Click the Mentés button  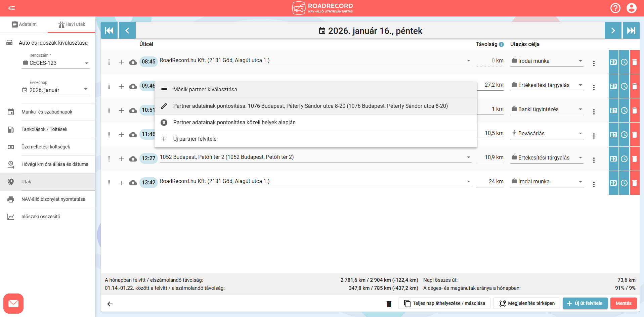623,303
